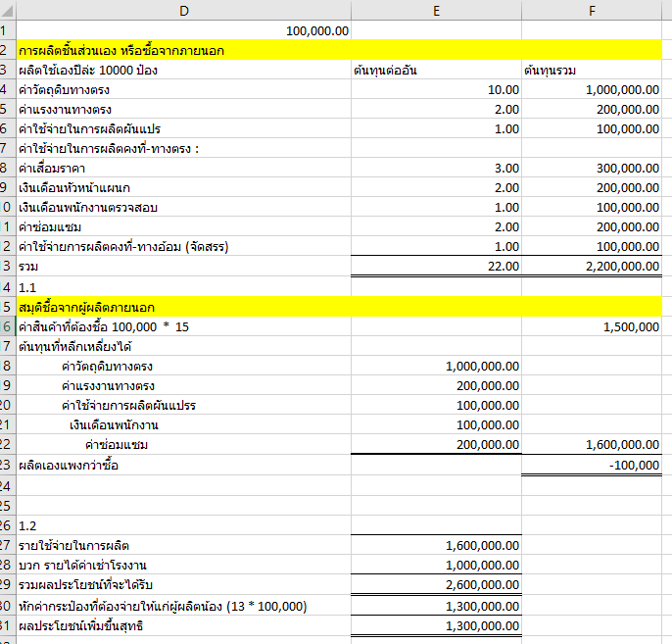
Task: Select the 1,600,000.00 avoidable cost total in column F
Action: (x=592, y=444)
